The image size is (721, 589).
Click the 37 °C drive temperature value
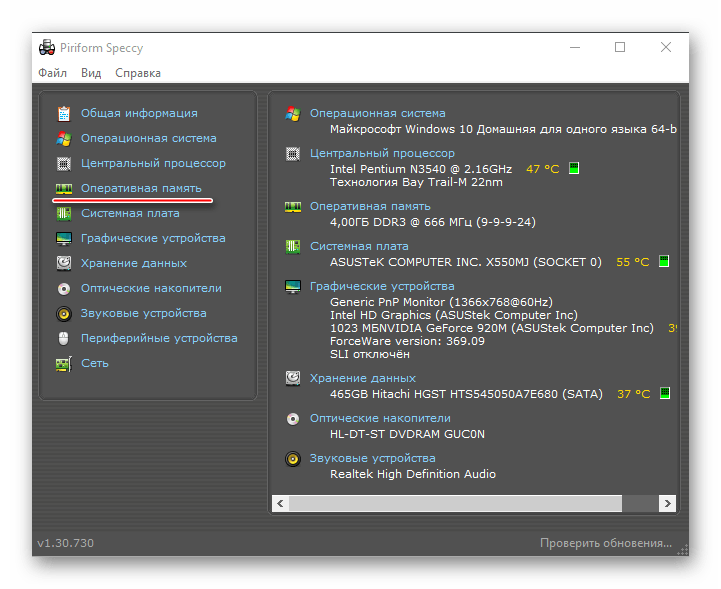[x=634, y=394]
